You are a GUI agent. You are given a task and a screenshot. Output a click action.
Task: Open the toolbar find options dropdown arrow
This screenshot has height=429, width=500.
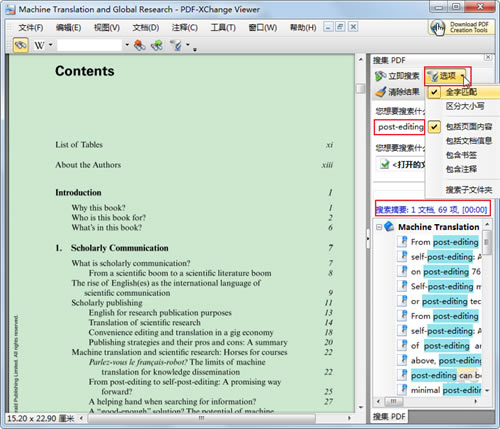(188, 45)
